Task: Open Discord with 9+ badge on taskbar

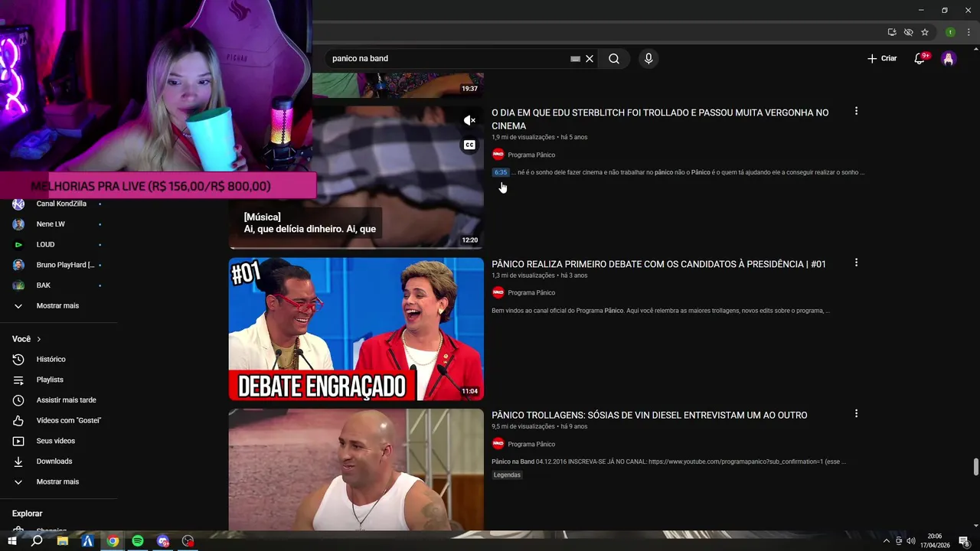Action: (x=163, y=541)
